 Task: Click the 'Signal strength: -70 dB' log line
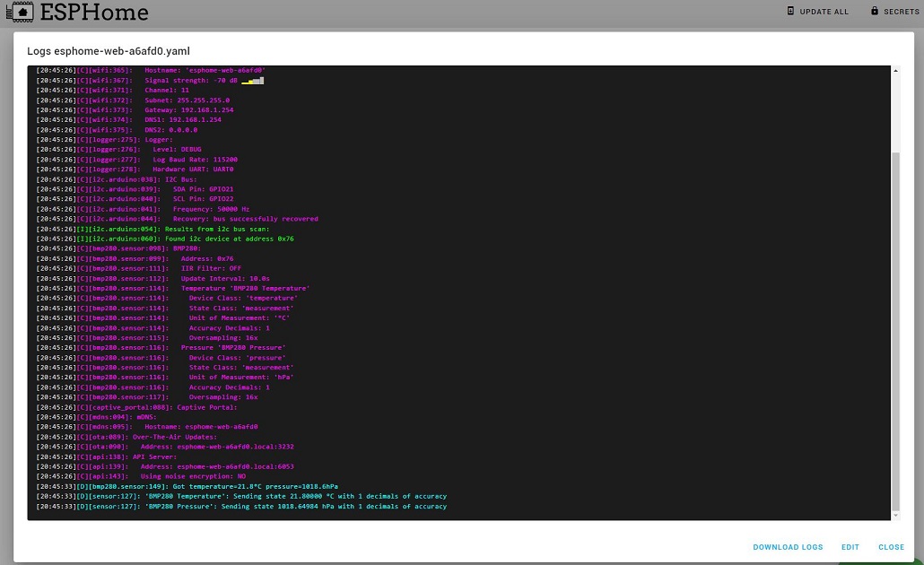click(x=150, y=81)
